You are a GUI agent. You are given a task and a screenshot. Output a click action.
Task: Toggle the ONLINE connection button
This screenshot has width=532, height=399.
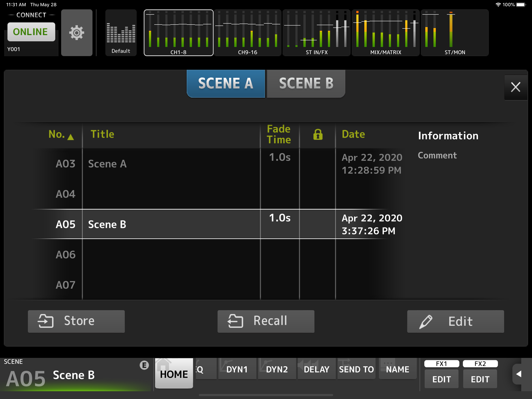click(31, 32)
